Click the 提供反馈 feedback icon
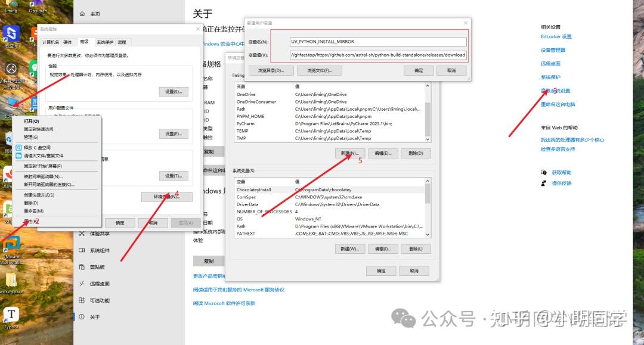 [x=544, y=184]
